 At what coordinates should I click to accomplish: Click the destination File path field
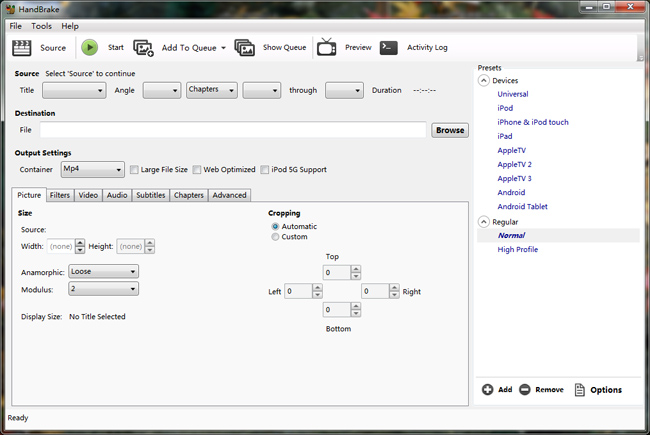point(233,130)
